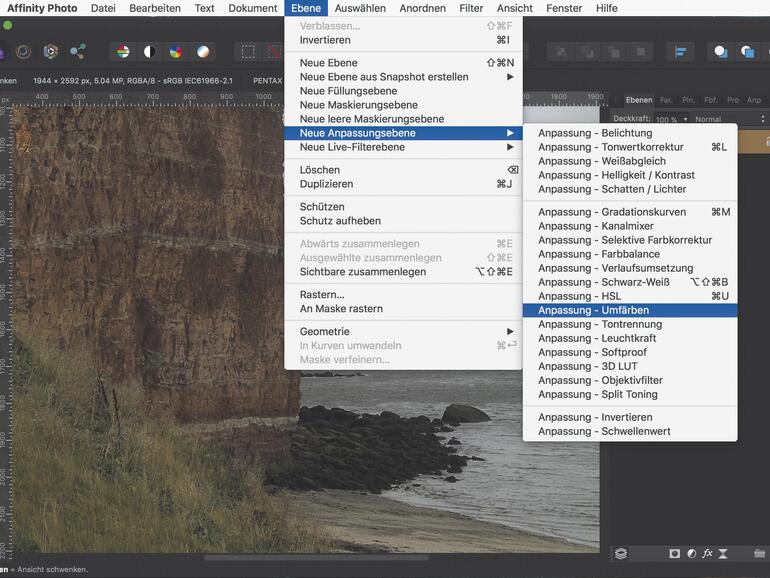Screen dimensions: 770x578
Task: Open the Export Persona share icon
Action: (x=78, y=52)
